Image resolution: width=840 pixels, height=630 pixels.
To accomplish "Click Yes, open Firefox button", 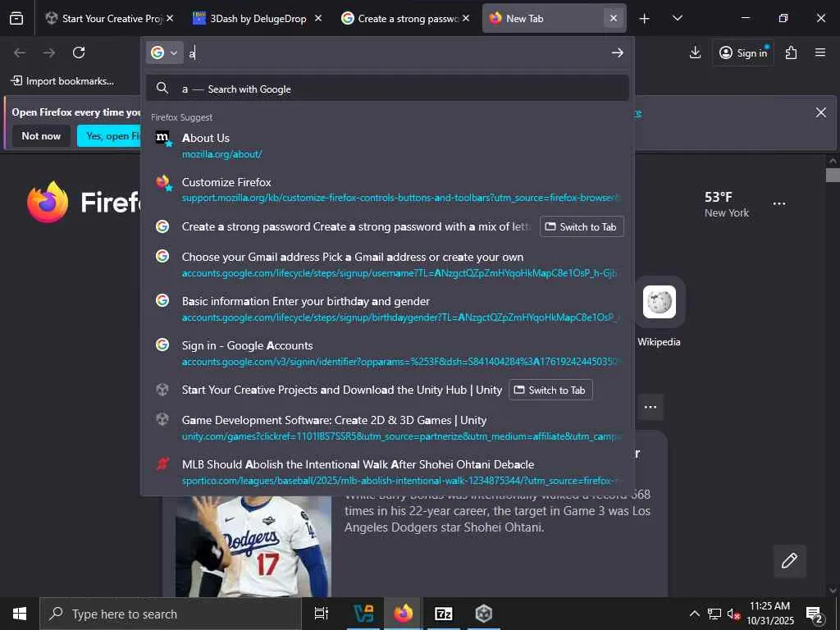I will [109, 136].
